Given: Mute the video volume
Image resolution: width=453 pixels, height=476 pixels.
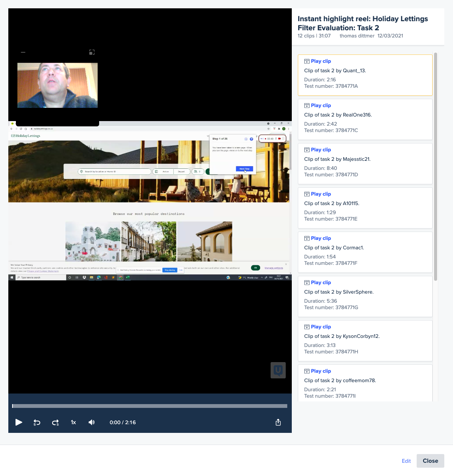Looking at the screenshot, I should (92, 422).
